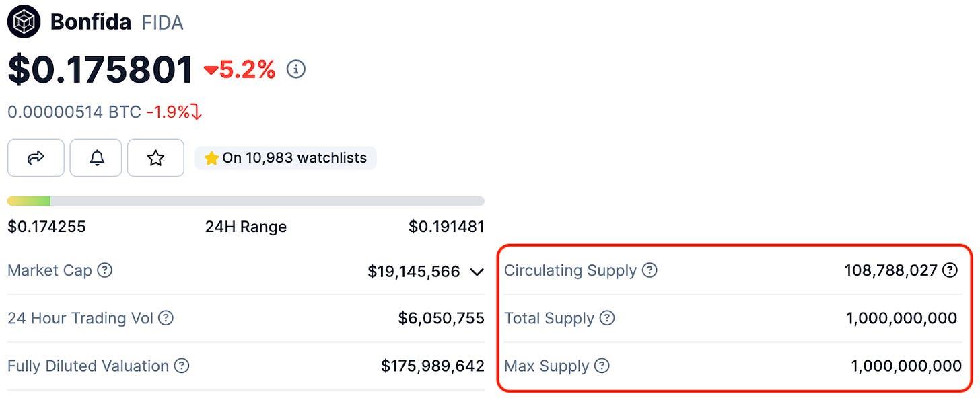Click the On 10,983 watchlists badge
Viewport: 980px width, 402px height.
click(286, 158)
